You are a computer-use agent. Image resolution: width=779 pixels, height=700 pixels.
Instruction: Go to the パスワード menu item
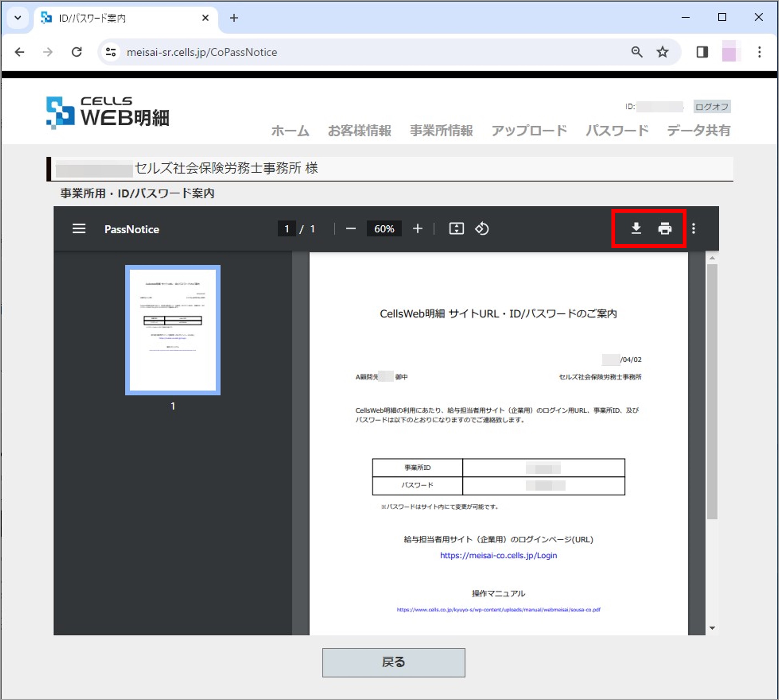pos(617,131)
